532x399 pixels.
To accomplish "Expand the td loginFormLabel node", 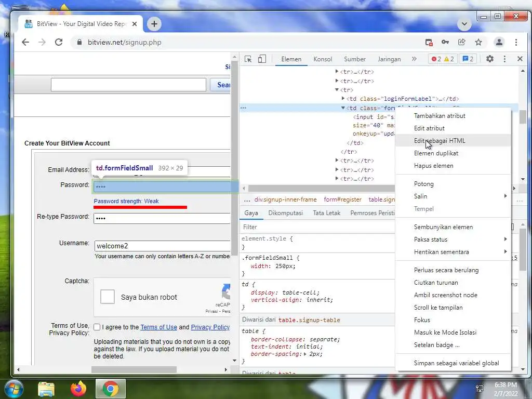I will [343, 98].
